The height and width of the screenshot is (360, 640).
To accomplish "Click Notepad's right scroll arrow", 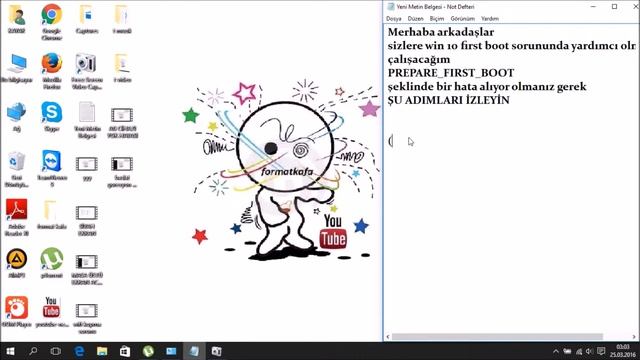I will pos(634,337).
